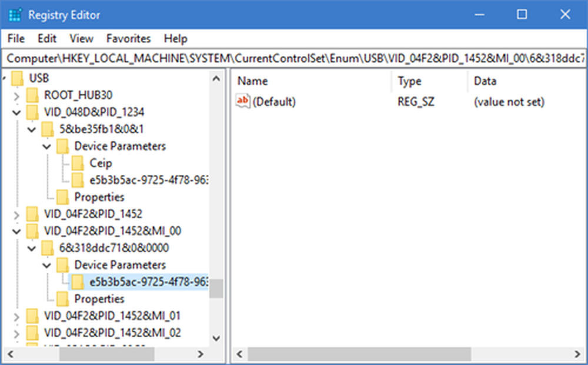This screenshot has width=588, height=365.
Task: Click the highlighted e5b3b5ac-9725 key folder icon
Action: 78,282
